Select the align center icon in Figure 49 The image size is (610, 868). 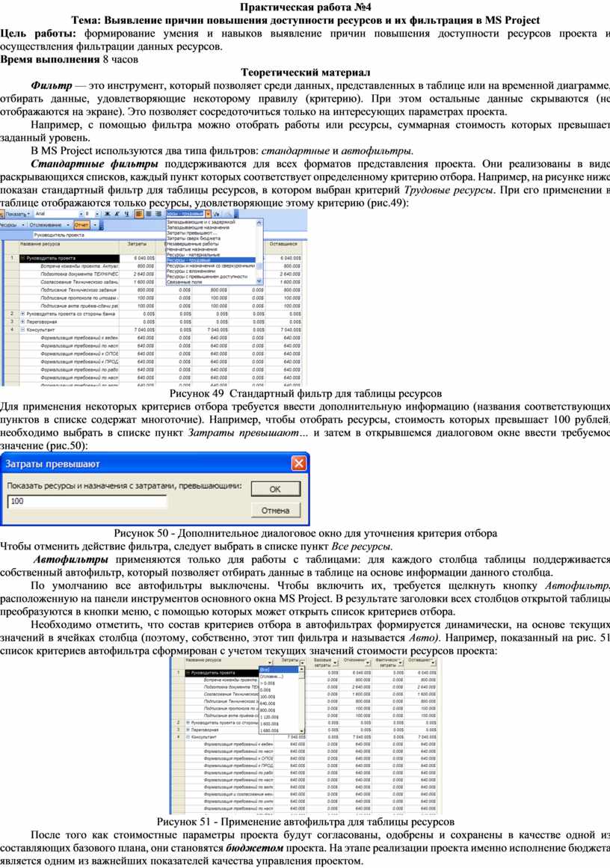point(148,214)
